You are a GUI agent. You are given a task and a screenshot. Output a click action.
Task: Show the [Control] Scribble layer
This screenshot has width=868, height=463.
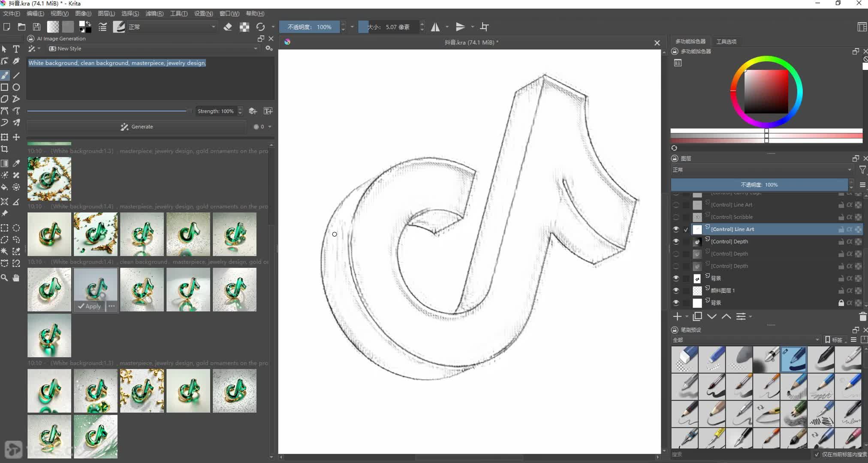(x=676, y=217)
